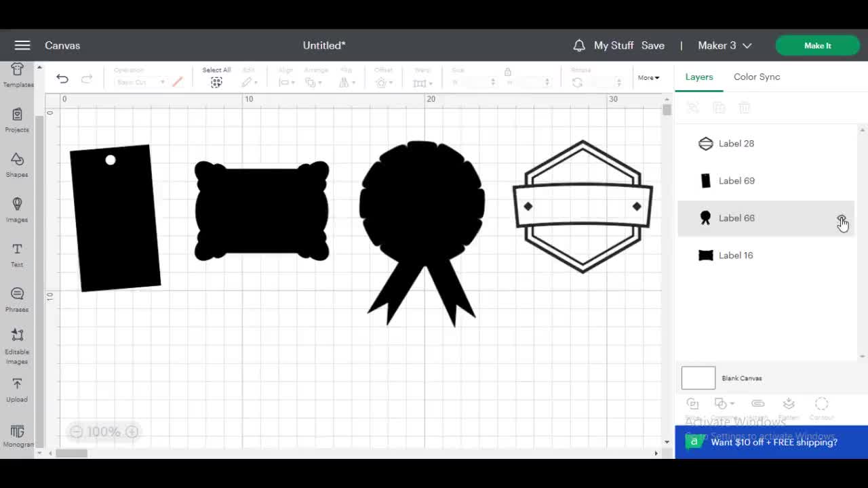Screen dimensions: 868x488
Task: Add Text from the sidebar
Action: point(18,255)
